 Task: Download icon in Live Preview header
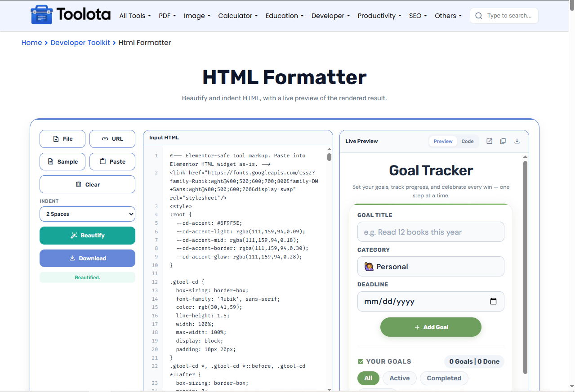tap(517, 141)
